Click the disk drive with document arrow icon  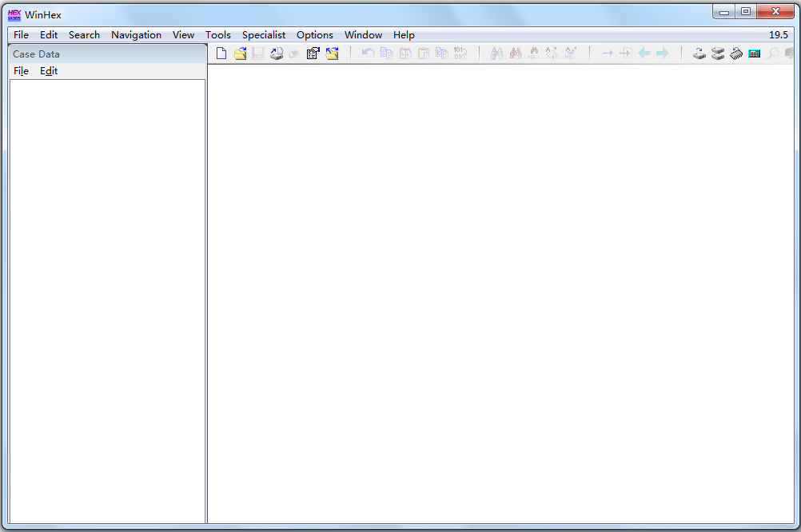[277, 53]
